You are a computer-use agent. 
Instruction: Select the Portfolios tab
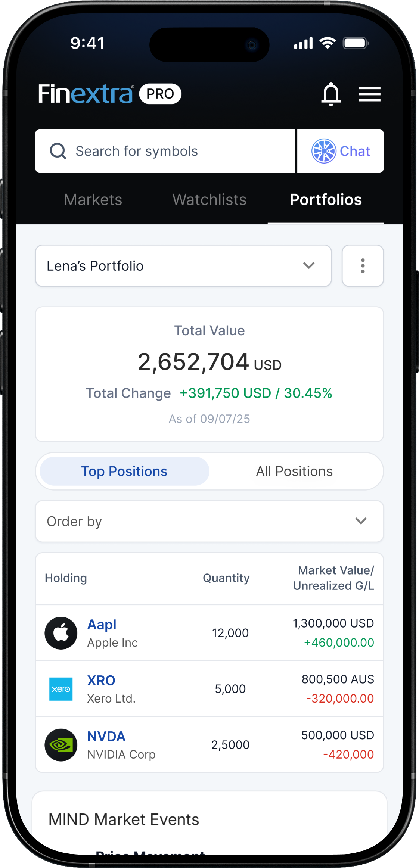[x=326, y=200]
